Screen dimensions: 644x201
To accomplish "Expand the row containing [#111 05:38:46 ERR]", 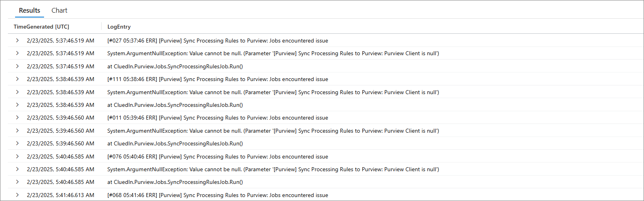I will coord(17,79).
